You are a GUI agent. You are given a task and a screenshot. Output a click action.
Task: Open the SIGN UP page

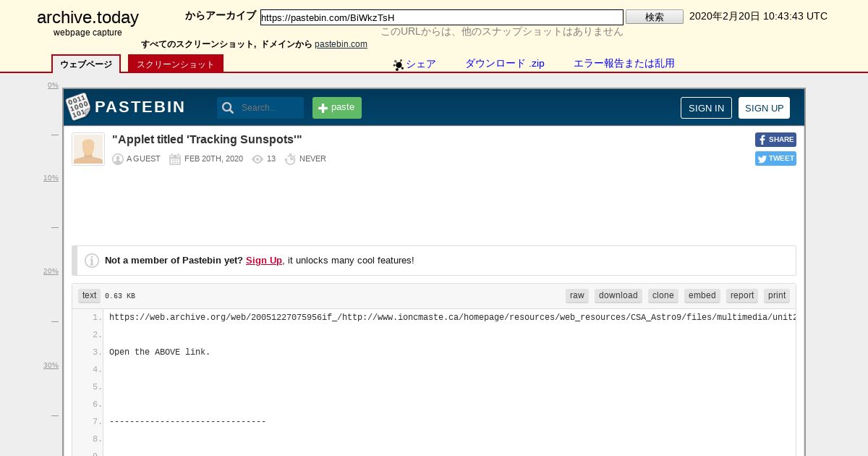point(764,108)
